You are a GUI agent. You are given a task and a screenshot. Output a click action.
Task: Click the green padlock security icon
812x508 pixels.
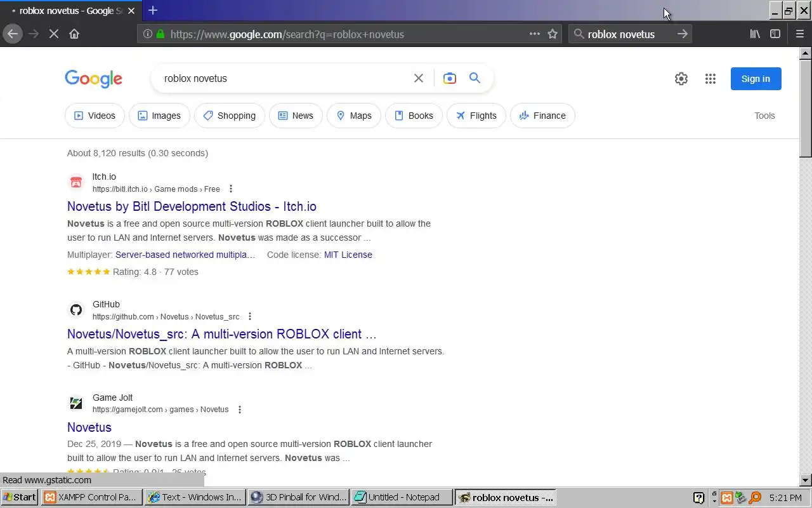160,34
